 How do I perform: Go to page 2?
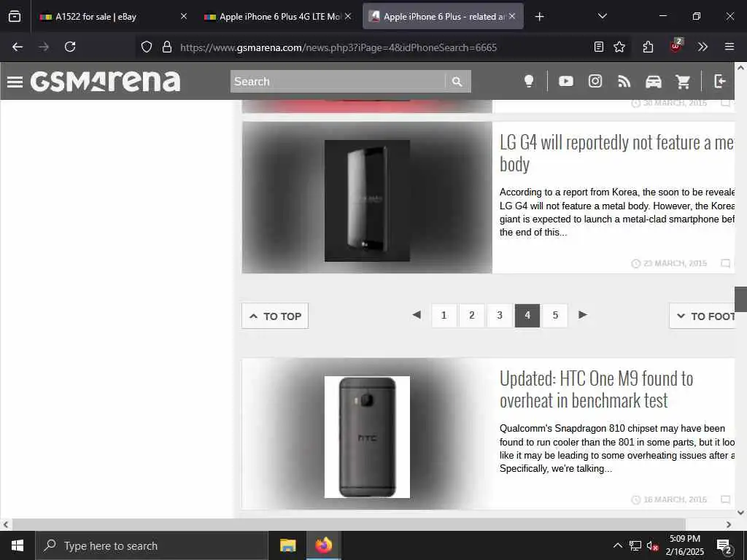click(472, 315)
